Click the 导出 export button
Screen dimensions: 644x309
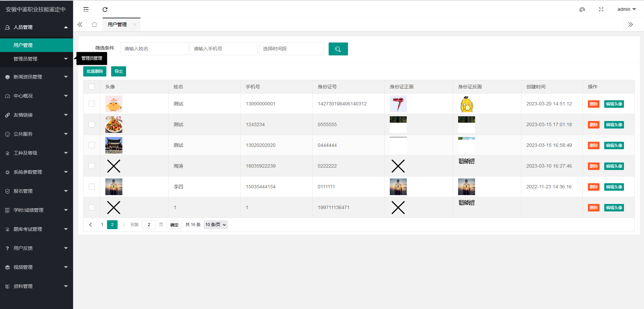(x=119, y=71)
